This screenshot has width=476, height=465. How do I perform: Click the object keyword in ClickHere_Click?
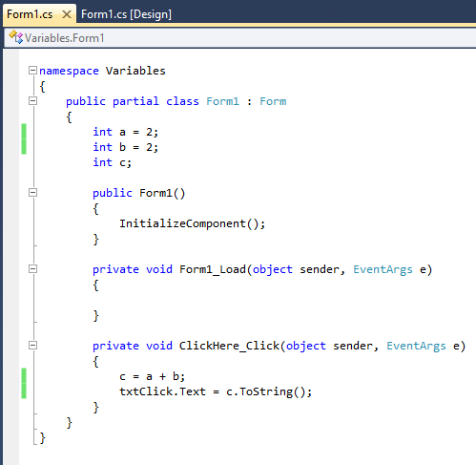(x=306, y=346)
